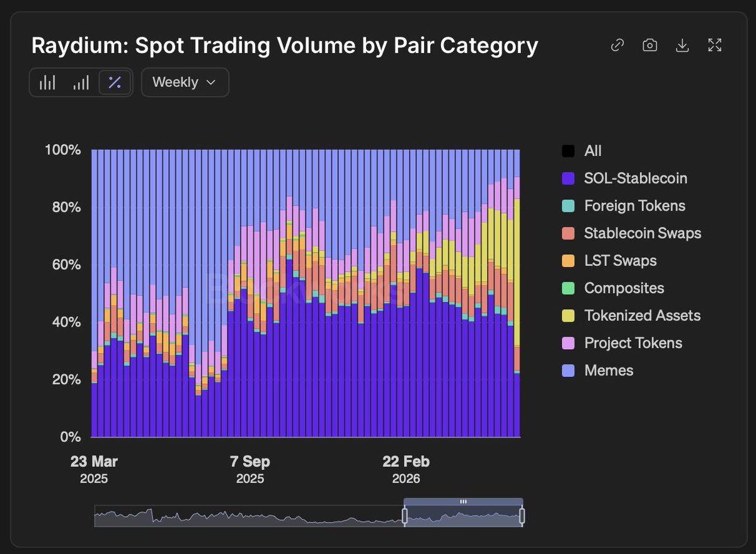Copy the chart link via the link icon
This screenshot has height=554, width=756.
(x=617, y=45)
